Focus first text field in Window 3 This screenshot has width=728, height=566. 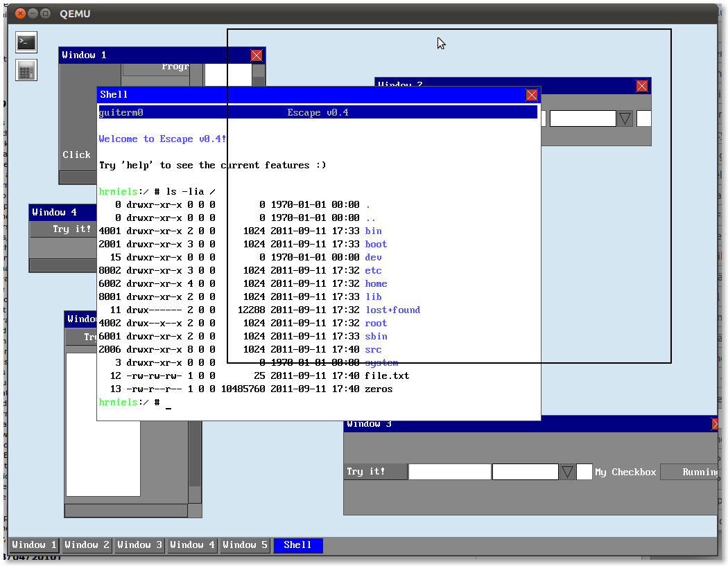tap(449, 472)
